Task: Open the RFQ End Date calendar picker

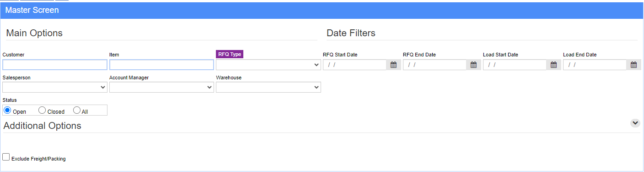Action: point(473,65)
